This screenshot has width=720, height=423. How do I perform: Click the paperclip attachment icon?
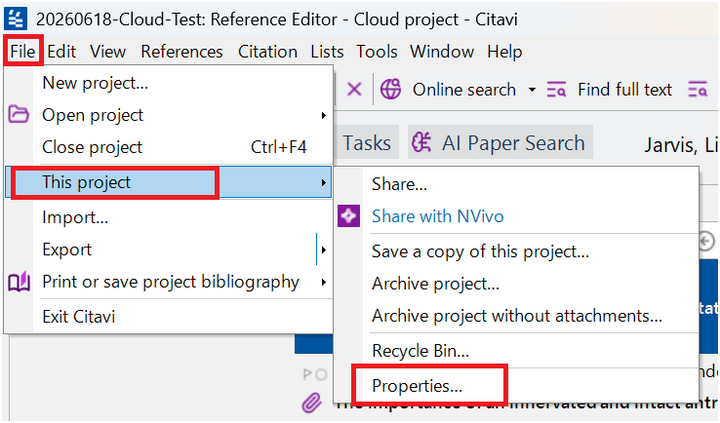click(312, 403)
